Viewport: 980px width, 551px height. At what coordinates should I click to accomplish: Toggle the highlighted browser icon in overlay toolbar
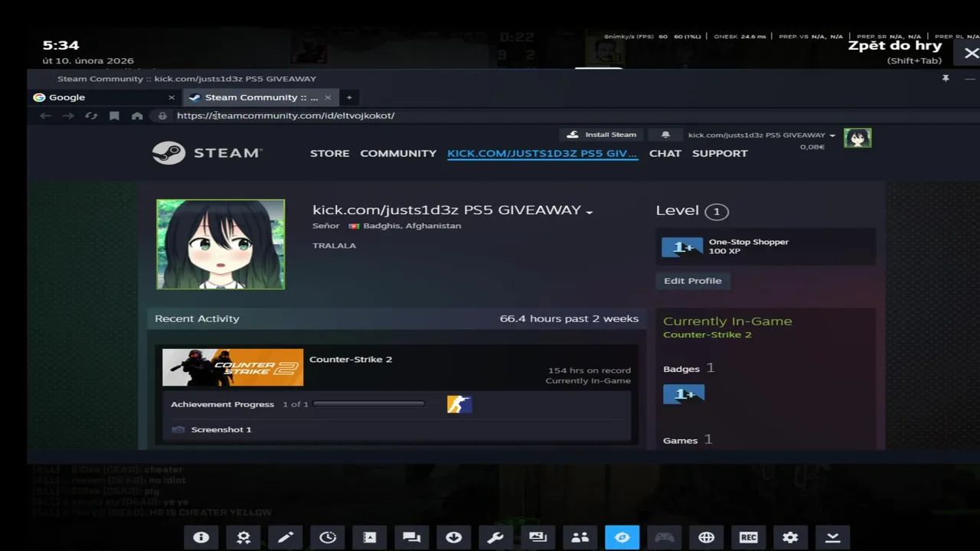[x=622, y=537]
